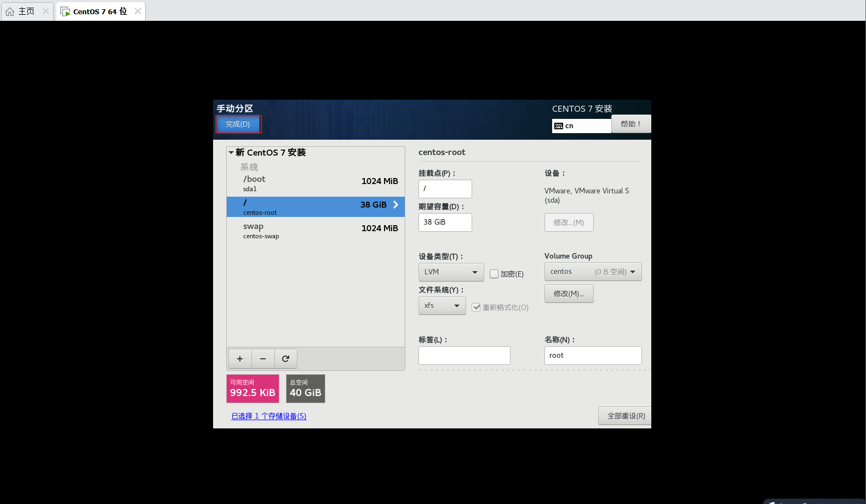The width and height of the screenshot is (866, 504).
Task: Click the 期望容量 38 GiB capacity field
Action: pyautogui.click(x=445, y=222)
